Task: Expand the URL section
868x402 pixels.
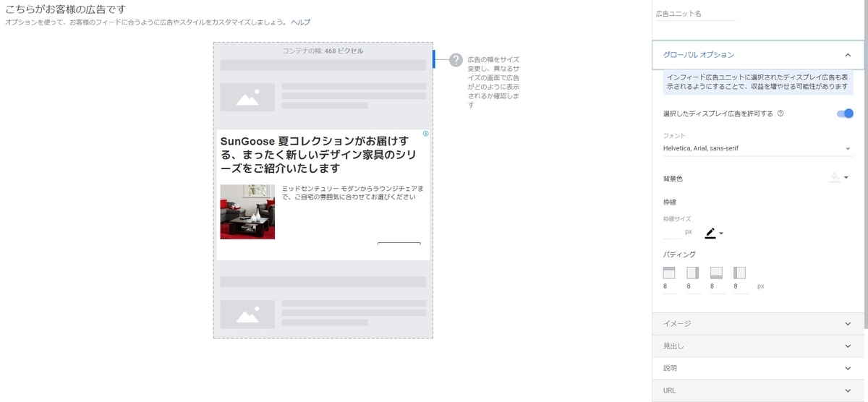Action: tap(759, 390)
